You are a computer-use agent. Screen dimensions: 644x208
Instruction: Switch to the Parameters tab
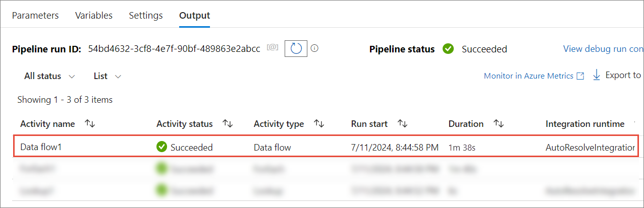(35, 15)
